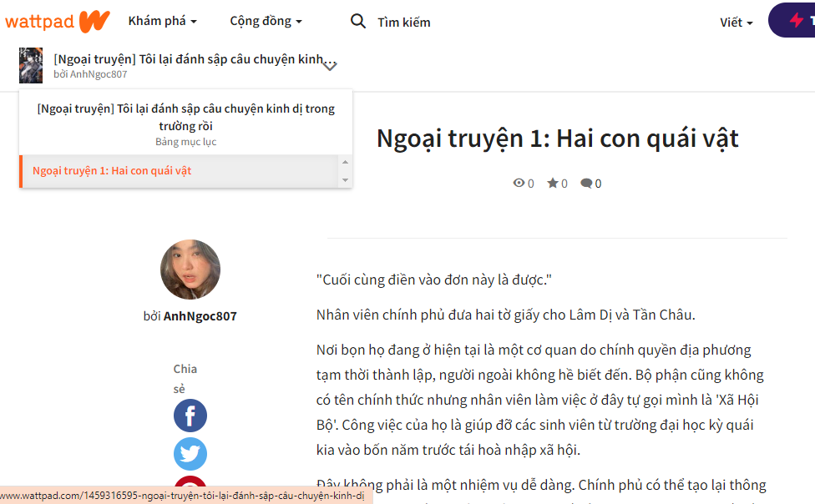Click the Wattpad logo
Viewport: 815px width, 504px height.
point(57,22)
